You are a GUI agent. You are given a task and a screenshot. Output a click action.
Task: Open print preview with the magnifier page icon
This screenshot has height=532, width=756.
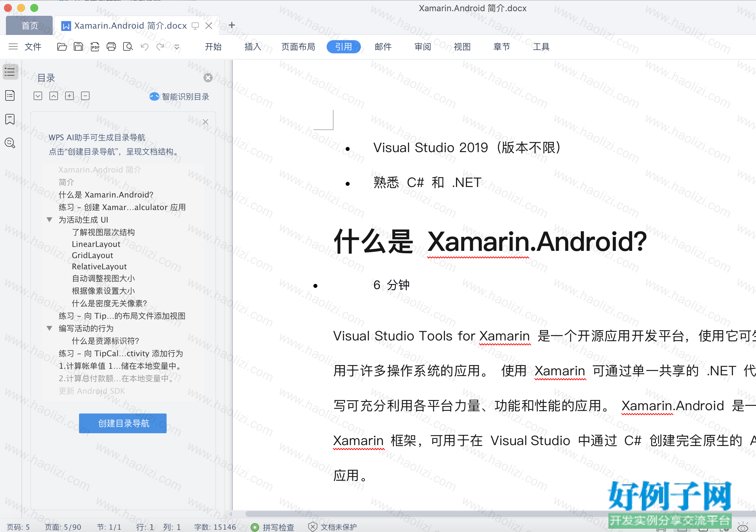click(x=128, y=47)
